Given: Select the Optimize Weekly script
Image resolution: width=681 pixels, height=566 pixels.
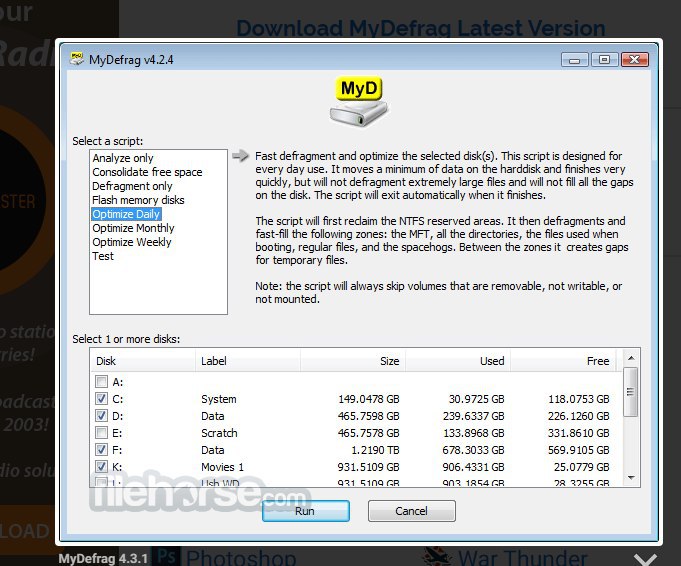Looking at the screenshot, I should 132,242.
